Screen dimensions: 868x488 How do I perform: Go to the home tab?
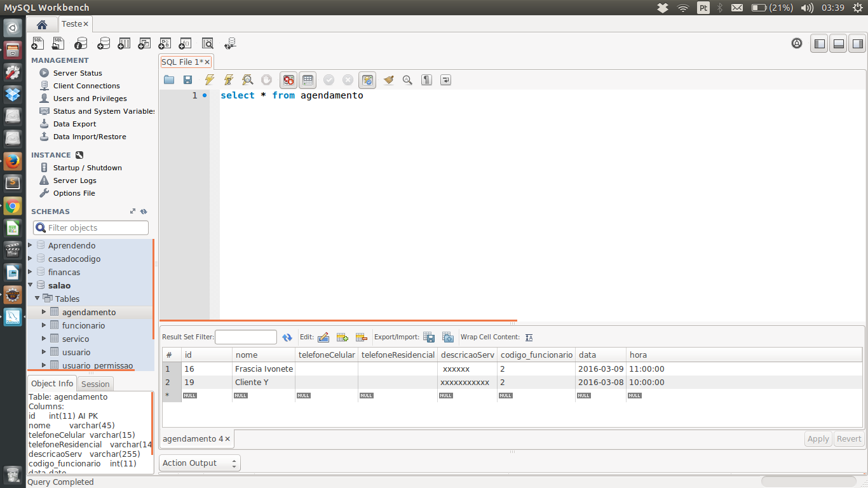click(42, 25)
